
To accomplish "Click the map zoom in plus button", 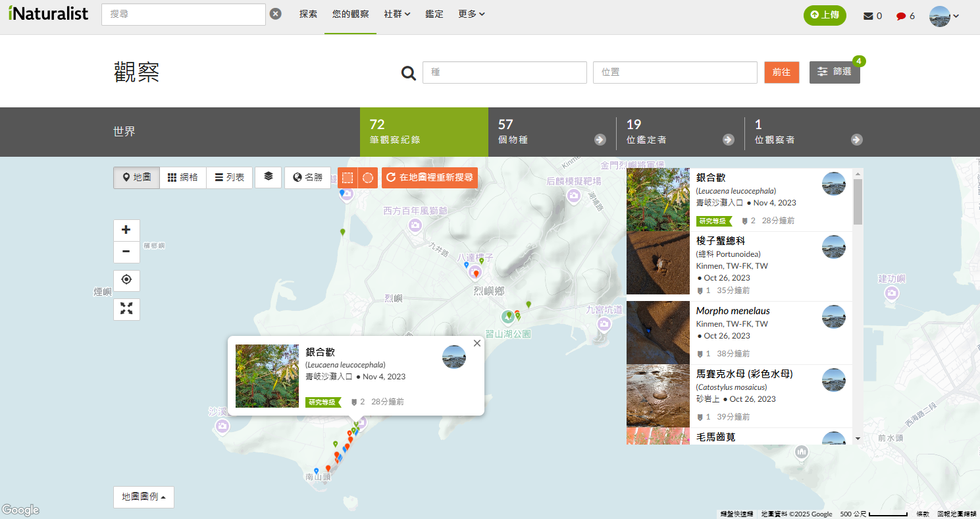I will coord(126,230).
